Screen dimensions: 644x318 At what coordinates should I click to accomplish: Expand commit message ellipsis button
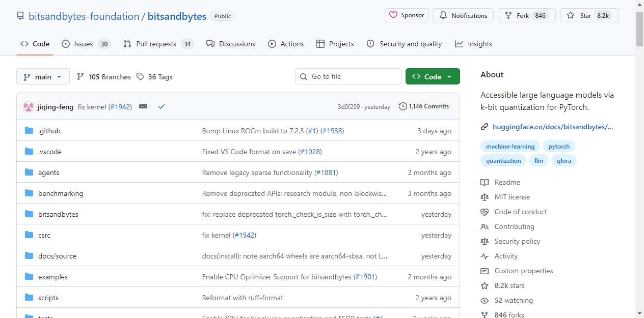143,107
